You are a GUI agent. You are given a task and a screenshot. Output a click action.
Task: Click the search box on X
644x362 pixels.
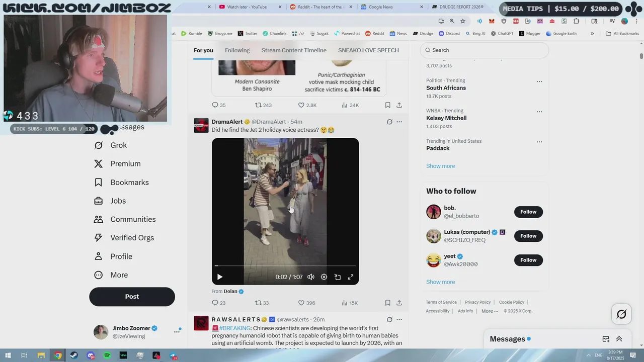click(485, 50)
